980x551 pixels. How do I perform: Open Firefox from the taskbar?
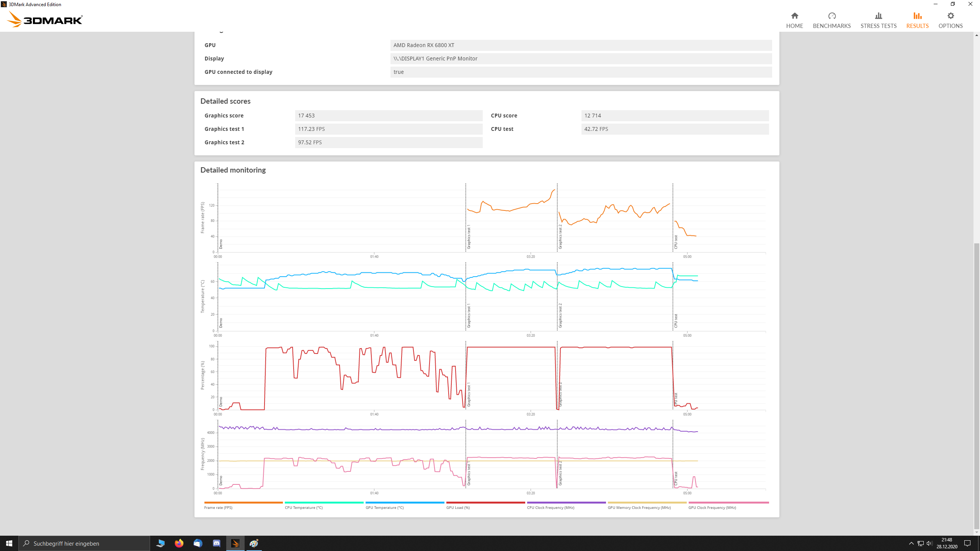179,543
